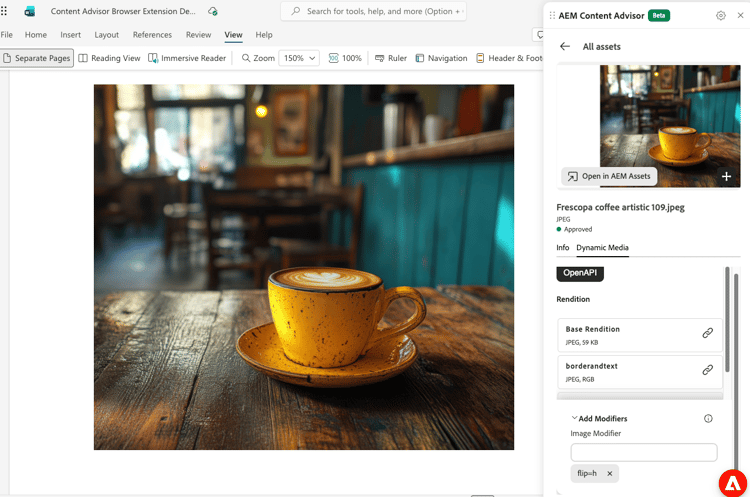Image resolution: width=750 pixels, height=497 pixels.
Task: Select the View ribbon tab
Action: [233, 34]
